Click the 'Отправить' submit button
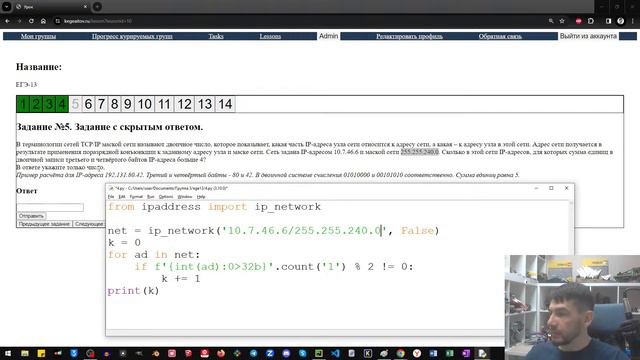The height and width of the screenshot is (360, 640). coord(31,216)
